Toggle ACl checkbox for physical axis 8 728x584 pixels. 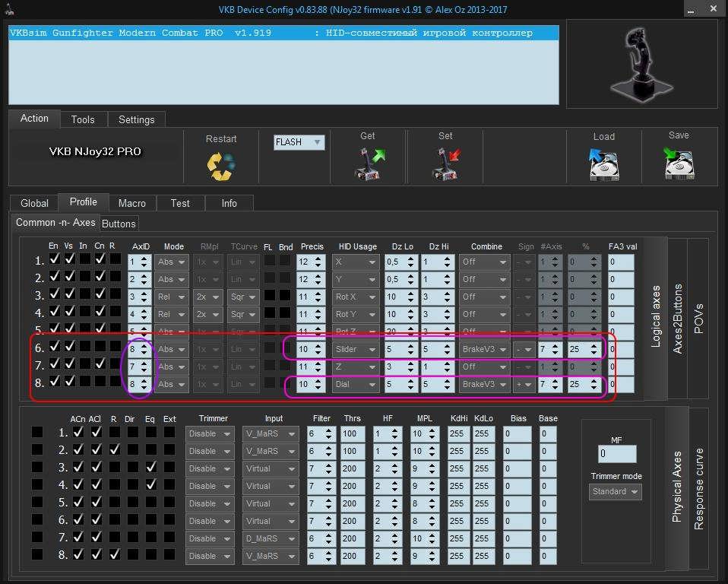click(x=96, y=555)
